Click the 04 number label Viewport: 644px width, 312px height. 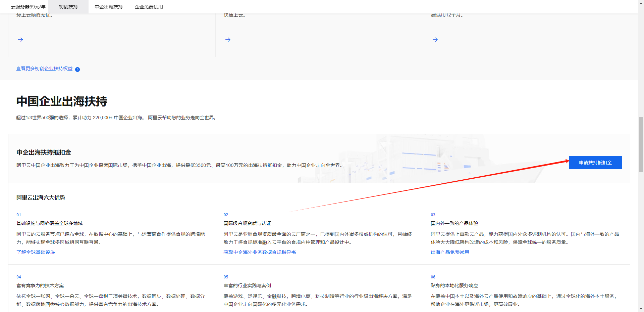click(x=19, y=277)
